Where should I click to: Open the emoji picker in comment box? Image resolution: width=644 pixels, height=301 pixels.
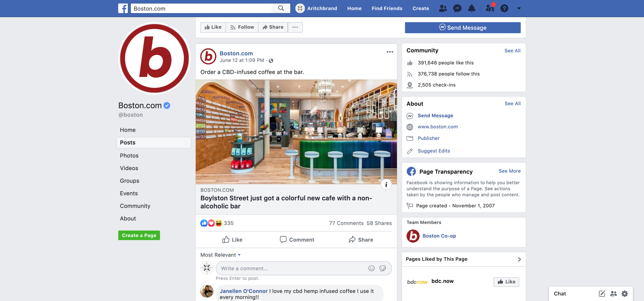(x=371, y=268)
